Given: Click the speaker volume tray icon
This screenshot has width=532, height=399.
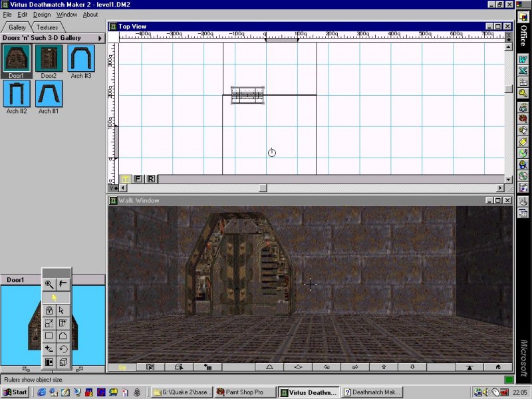Looking at the screenshot, I should tap(487, 392).
